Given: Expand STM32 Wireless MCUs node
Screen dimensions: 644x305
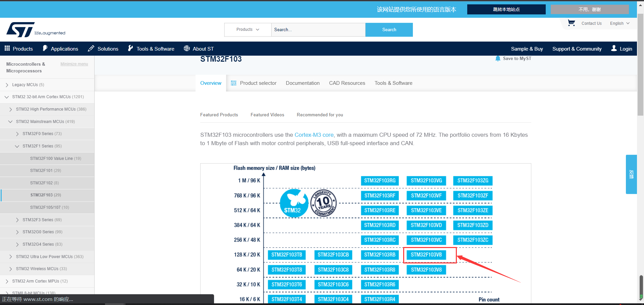Looking at the screenshot, I should pos(11,269).
